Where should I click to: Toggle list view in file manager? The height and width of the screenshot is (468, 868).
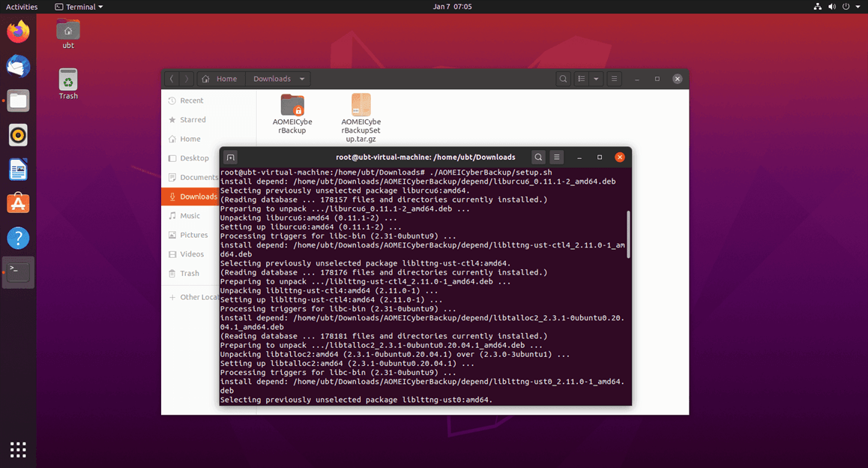pos(582,79)
